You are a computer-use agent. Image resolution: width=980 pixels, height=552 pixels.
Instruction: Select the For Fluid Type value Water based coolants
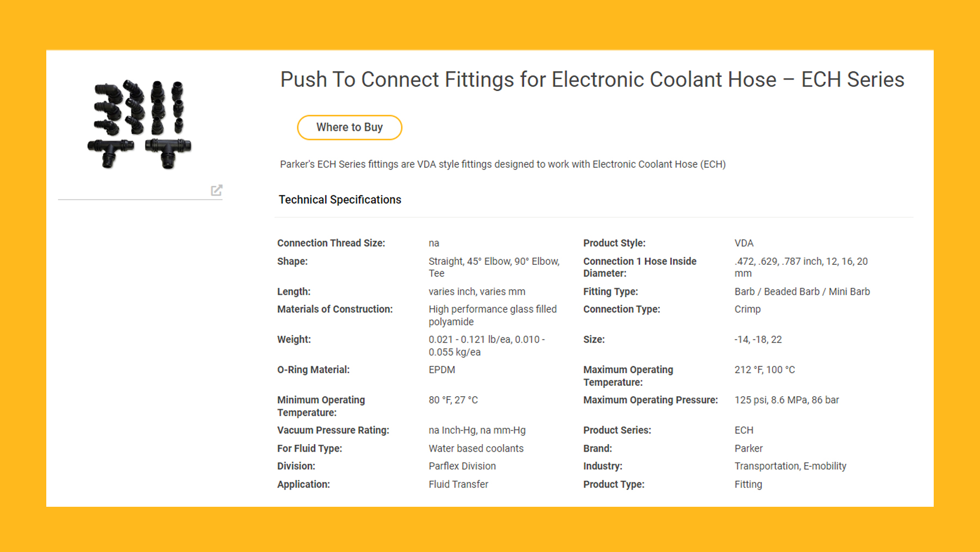click(476, 448)
